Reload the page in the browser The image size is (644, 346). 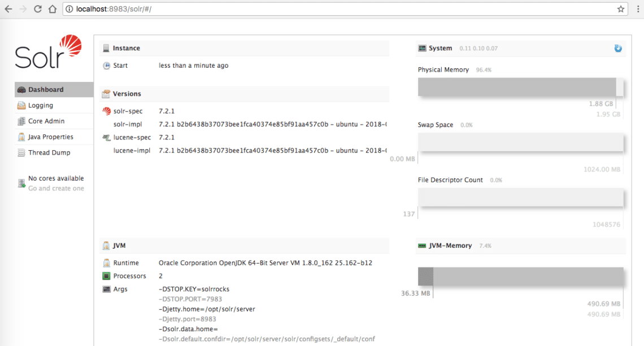[x=38, y=9]
